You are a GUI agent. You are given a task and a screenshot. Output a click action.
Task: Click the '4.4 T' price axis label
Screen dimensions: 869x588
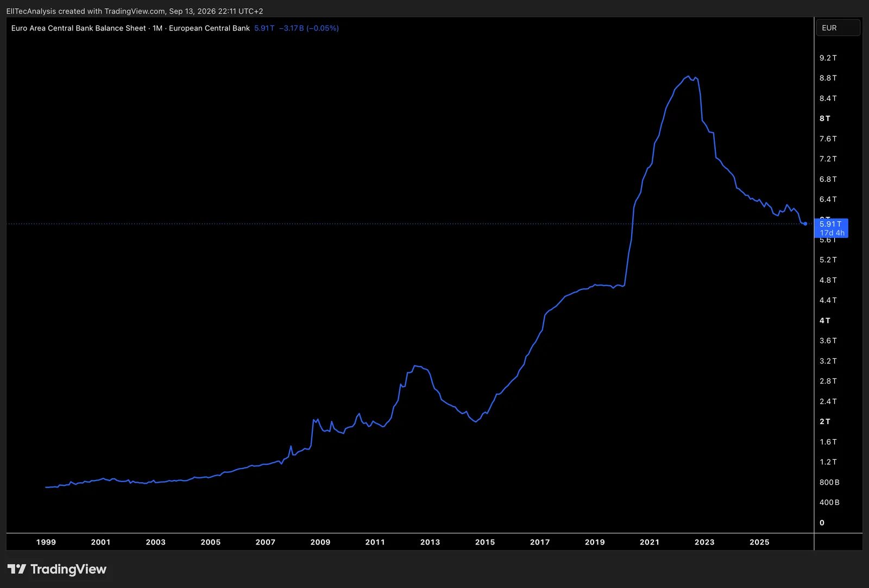click(x=828, y=300)
